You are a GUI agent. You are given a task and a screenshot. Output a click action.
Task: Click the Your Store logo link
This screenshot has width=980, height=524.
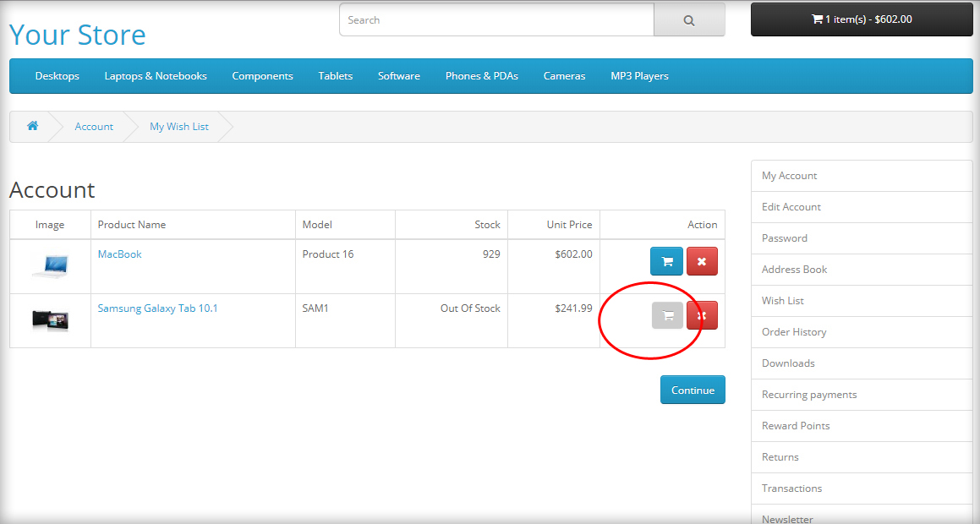pos(78,35)
